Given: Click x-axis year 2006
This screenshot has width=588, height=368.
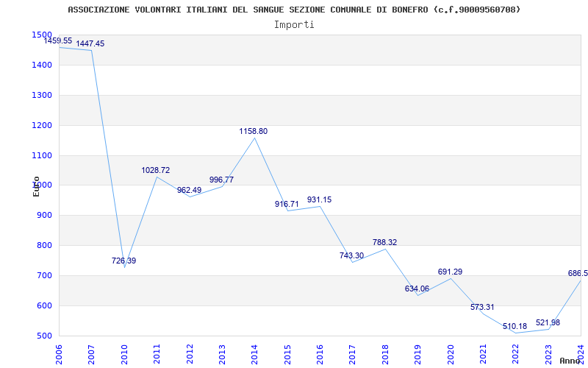Looking at the screenshot, I should click(x=59, y=355).
